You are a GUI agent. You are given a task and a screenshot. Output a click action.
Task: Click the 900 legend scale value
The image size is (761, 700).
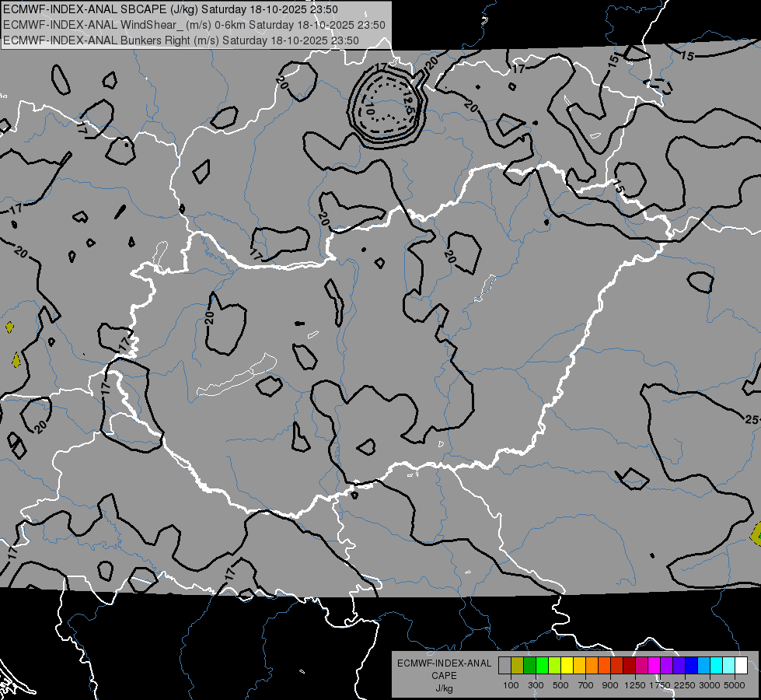[x=610, y=685]
